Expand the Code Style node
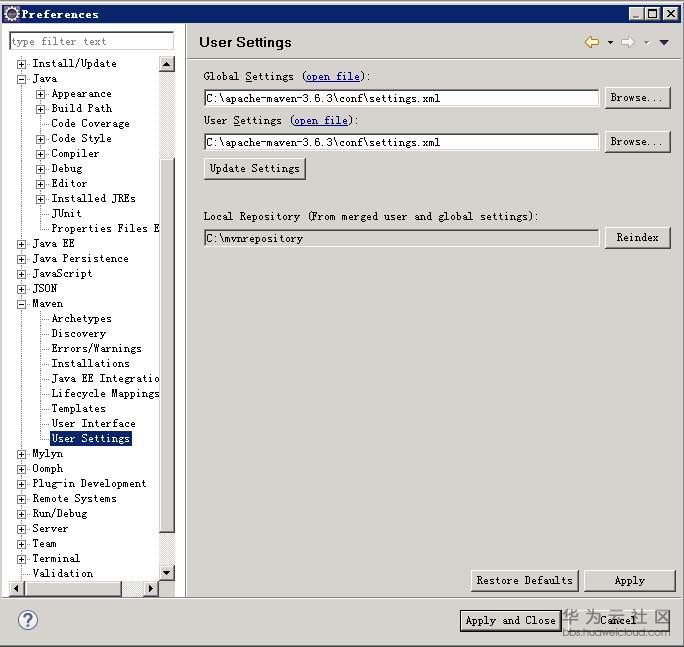Image resolution: width=684 pixels, height=647 pixels. point(41,139)
